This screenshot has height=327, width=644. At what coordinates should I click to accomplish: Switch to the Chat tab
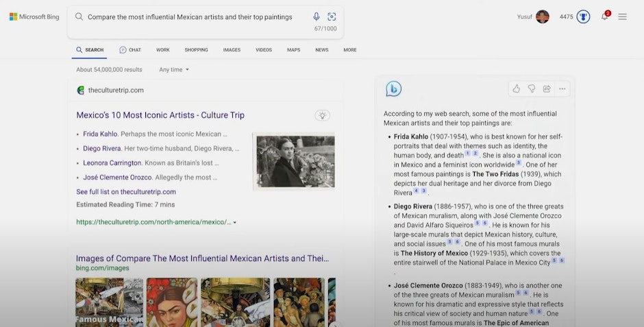tap(130, 50)
